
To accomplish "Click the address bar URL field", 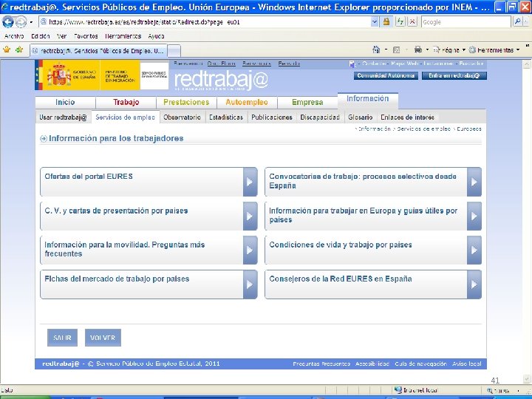I will (x=205, y=22).
